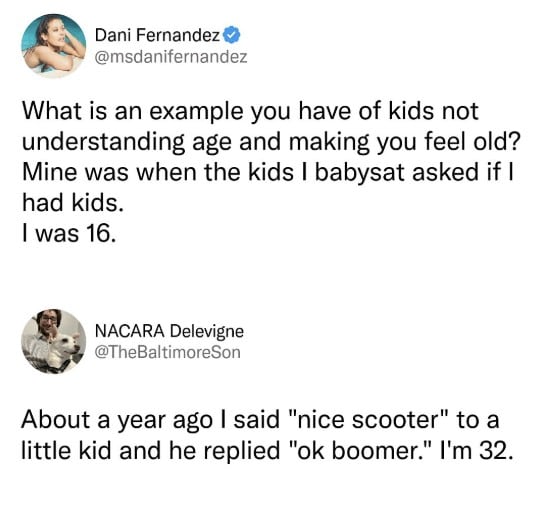Click the word "babysat" in Dani's tweet
This screenshot has height=508, width=540.
pyautogui.click(x=360, y=173)
